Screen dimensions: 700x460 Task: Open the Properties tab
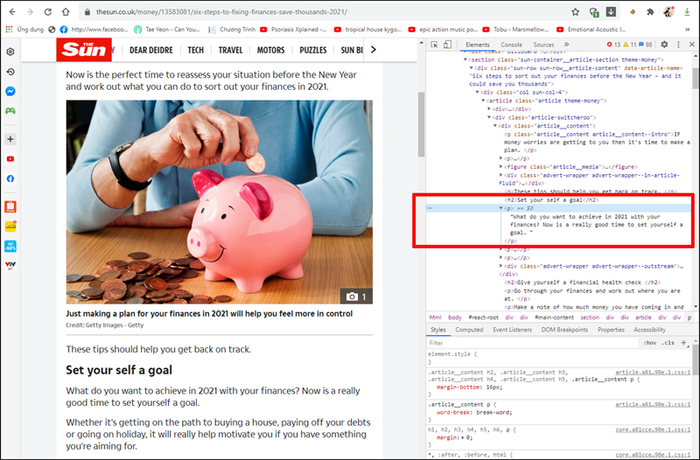click(611, 330)
